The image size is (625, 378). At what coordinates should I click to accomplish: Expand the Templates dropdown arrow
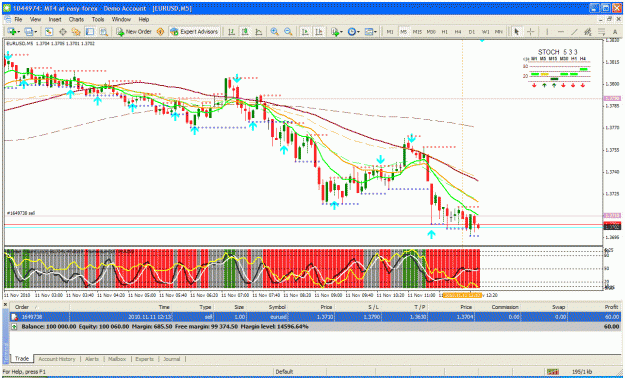click(x=375, y=32)
